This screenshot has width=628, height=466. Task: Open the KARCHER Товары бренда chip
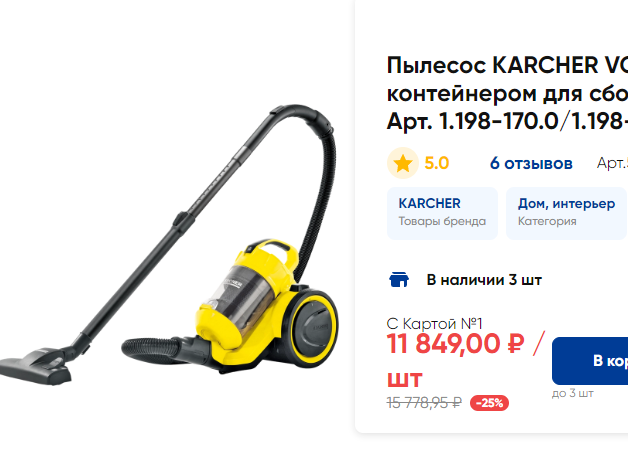pos(442,213)
